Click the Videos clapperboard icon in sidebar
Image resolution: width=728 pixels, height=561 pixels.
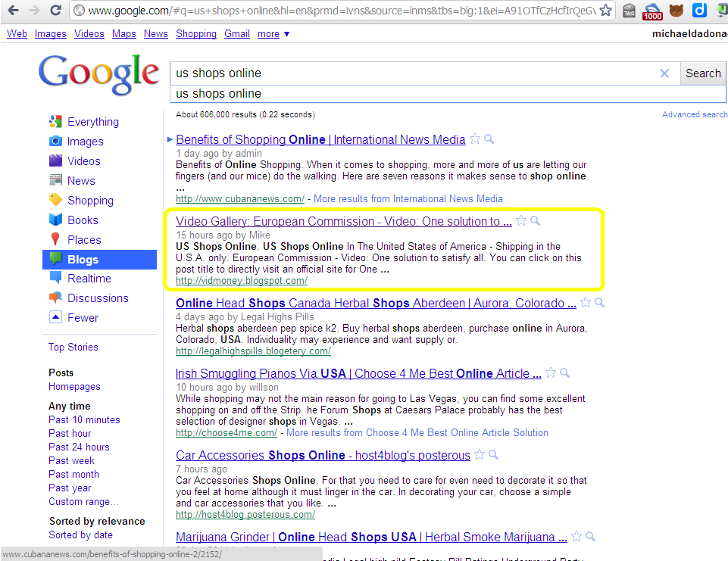point(55,161)
